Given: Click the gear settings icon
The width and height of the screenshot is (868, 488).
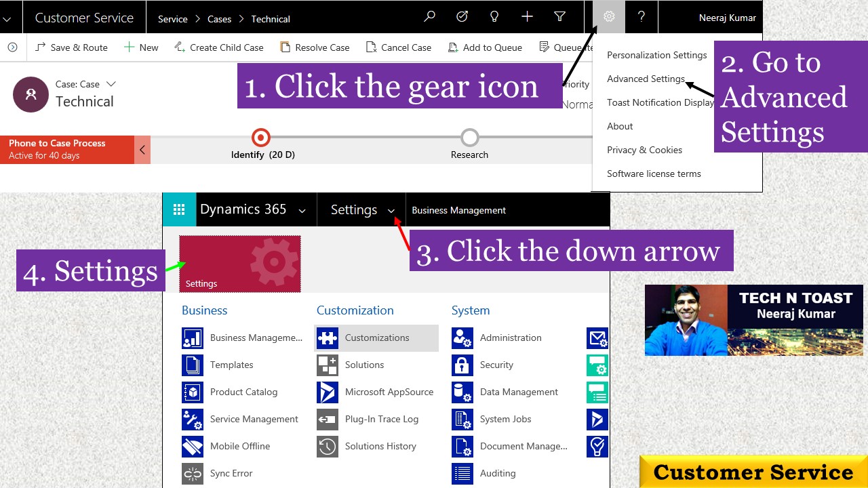Looking at the screenshot, I should 608,17.
